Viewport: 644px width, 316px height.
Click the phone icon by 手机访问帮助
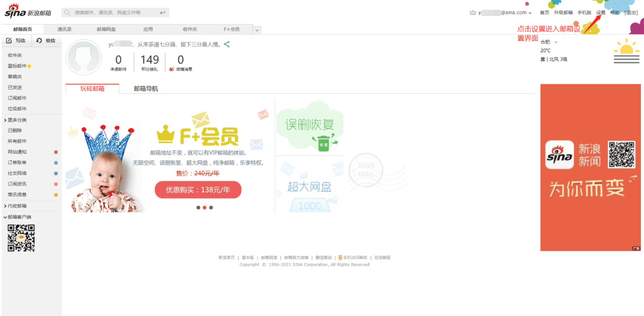point(340,257)
